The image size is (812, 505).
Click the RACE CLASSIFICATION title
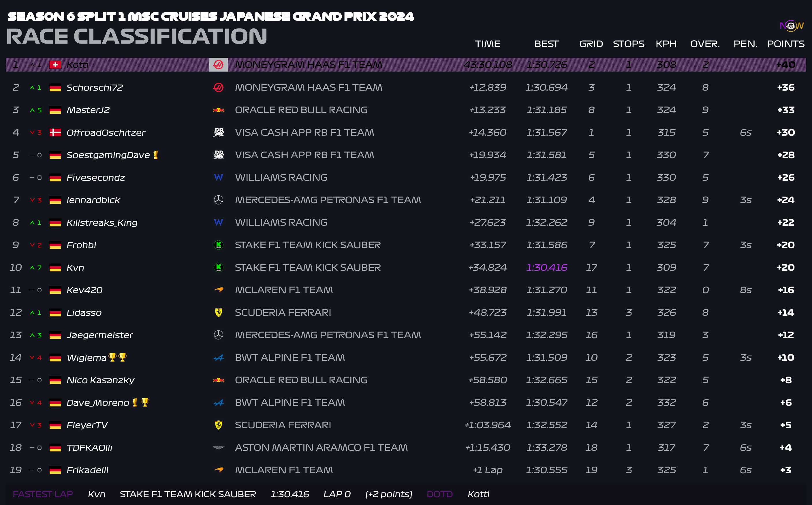coord(136,36)
